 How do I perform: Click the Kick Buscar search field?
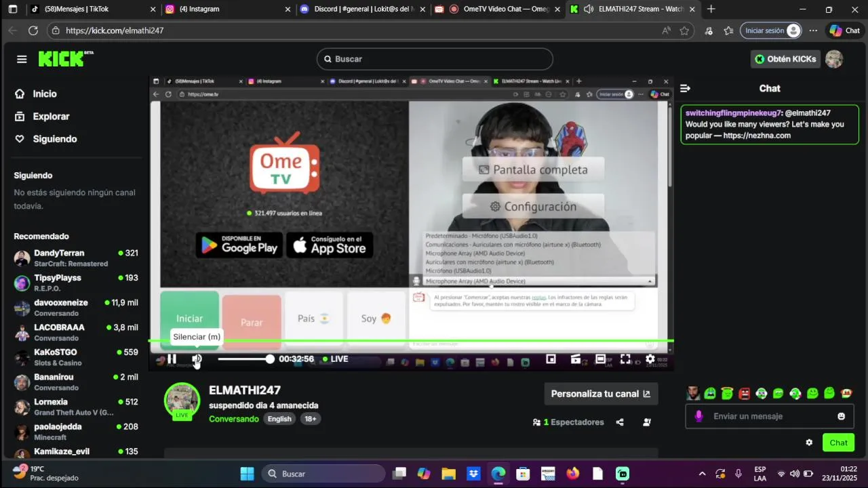435,59
